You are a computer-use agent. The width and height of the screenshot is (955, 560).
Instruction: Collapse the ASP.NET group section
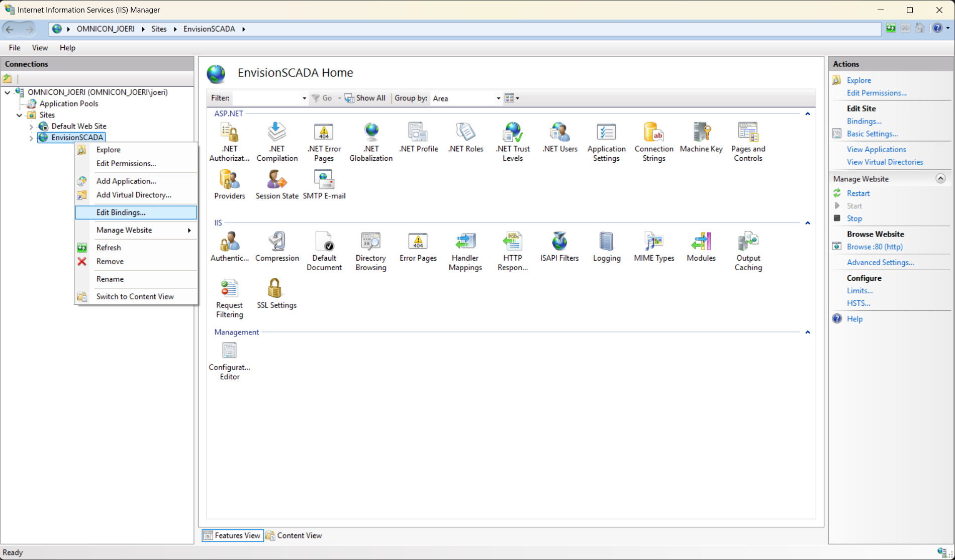[x=807, y=114]
